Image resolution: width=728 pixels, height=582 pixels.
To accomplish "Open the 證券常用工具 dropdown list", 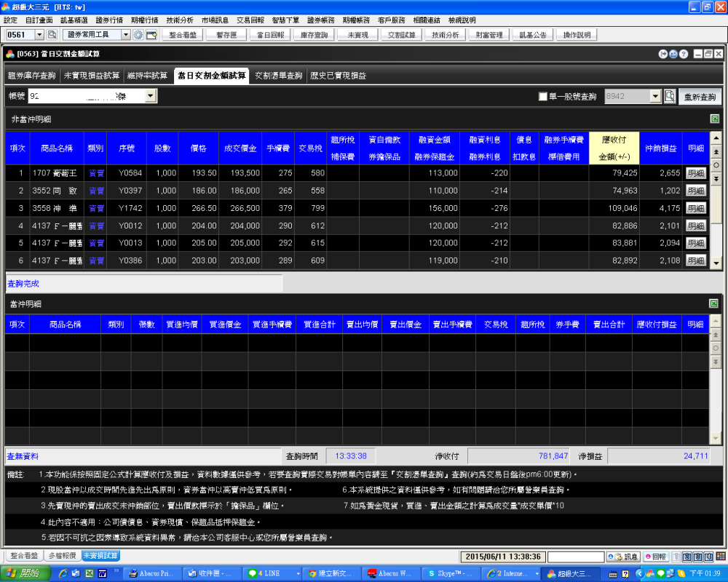I will (125, 35).
